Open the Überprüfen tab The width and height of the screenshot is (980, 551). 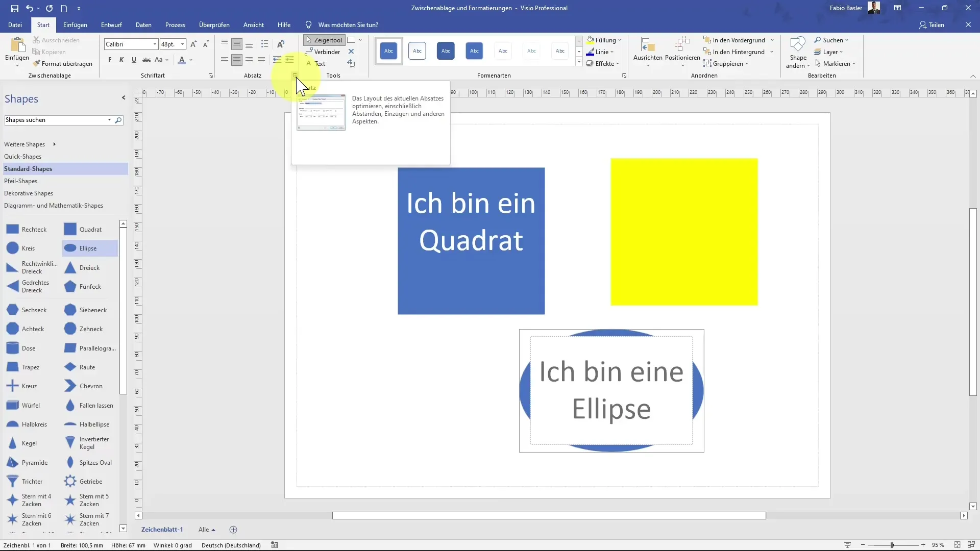(x=214, y=24)
